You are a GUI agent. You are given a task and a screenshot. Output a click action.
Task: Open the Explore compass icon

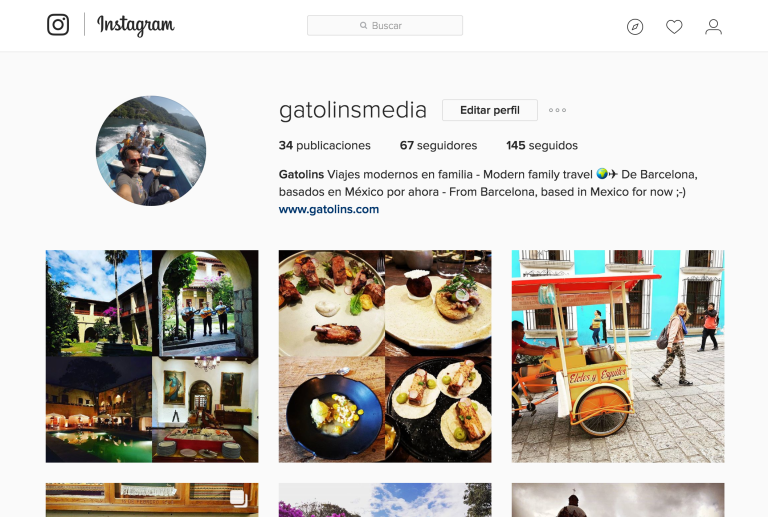635,26
